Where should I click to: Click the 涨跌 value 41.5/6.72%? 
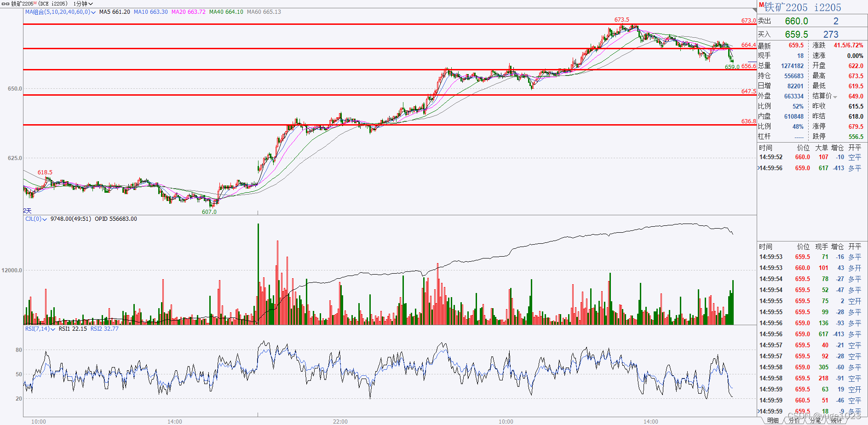point(848,46)
